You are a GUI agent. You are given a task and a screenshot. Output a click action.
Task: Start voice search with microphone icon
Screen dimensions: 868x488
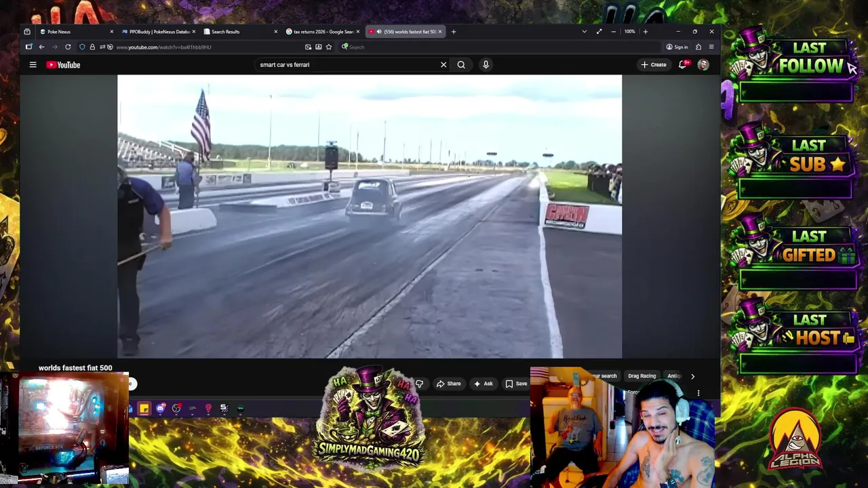[486, 65]
